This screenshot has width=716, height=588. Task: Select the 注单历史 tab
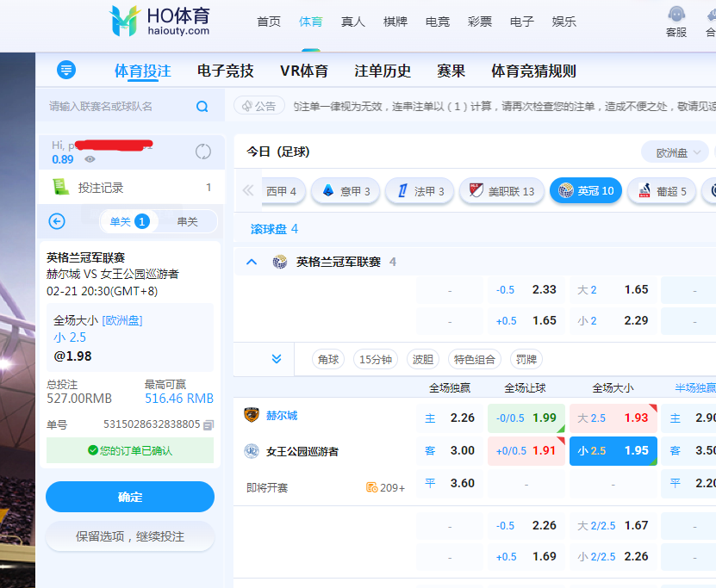(x=383, y=71)
